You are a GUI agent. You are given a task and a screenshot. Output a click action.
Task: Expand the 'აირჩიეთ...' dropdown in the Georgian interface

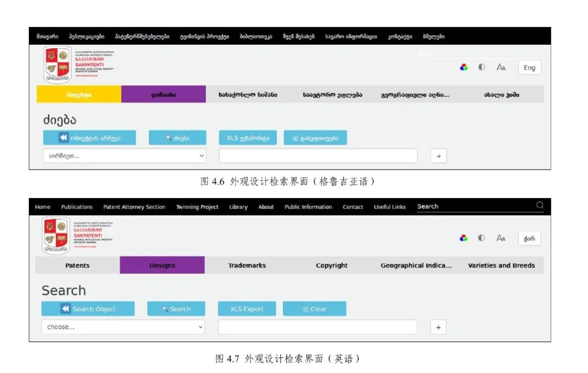(124, 156)
